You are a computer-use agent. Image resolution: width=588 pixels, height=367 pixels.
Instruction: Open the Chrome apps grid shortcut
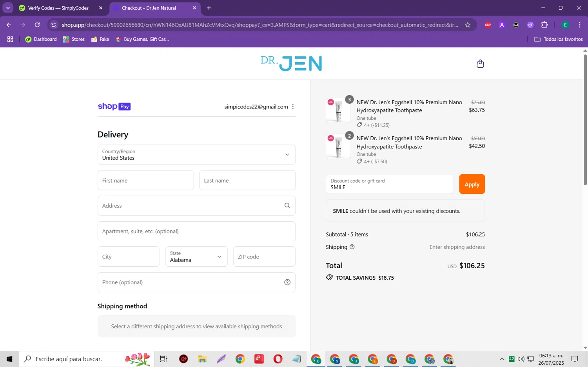(10, 39)
